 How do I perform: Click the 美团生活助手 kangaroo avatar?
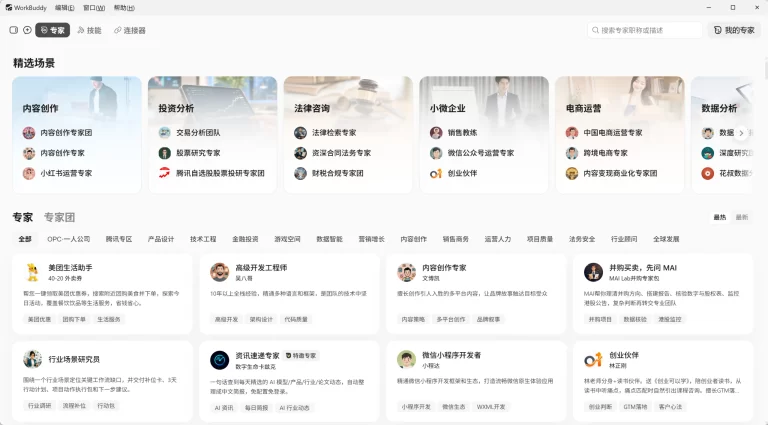click(x=32, y=272)
